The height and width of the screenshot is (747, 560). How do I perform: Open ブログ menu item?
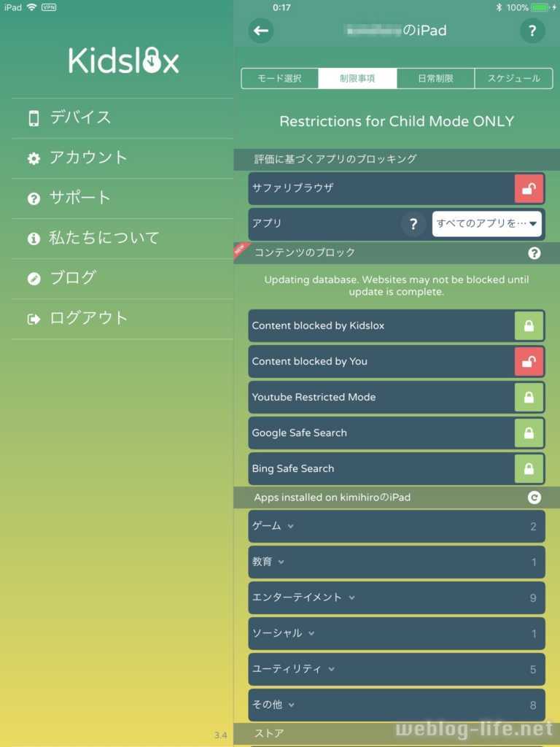(122, 279)
